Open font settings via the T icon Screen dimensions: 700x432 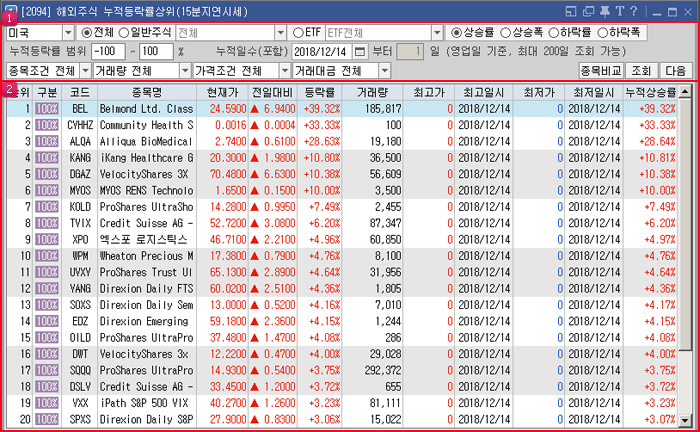pos(620,11)
